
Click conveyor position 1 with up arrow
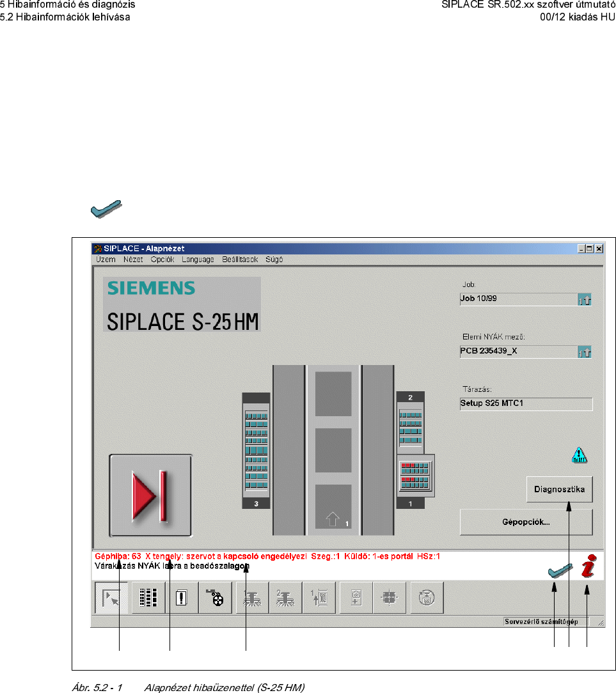click(x=333, y=506)
